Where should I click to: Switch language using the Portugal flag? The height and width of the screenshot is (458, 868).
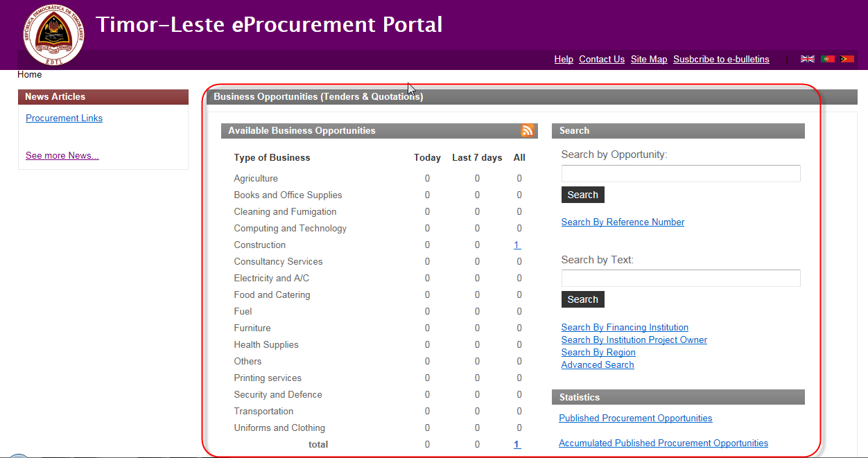(827, 60)
